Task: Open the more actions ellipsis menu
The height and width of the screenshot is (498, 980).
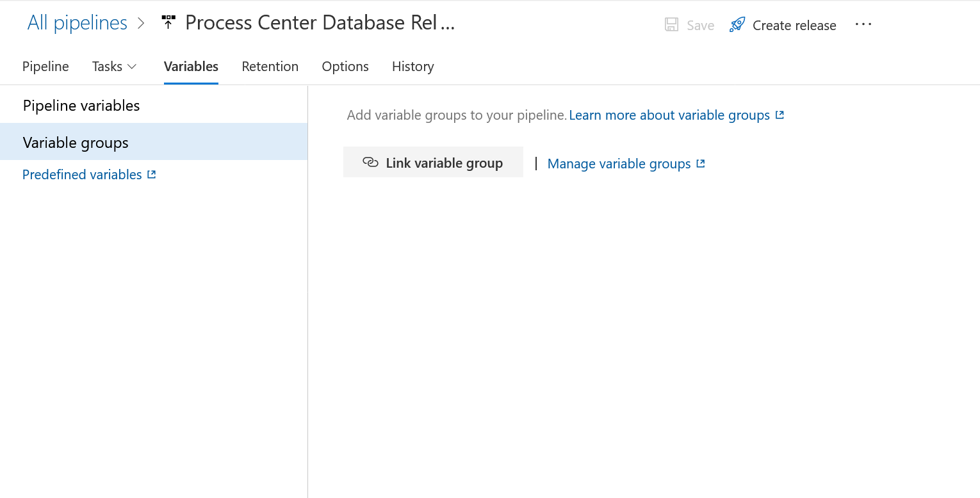Action: [863, 24]
